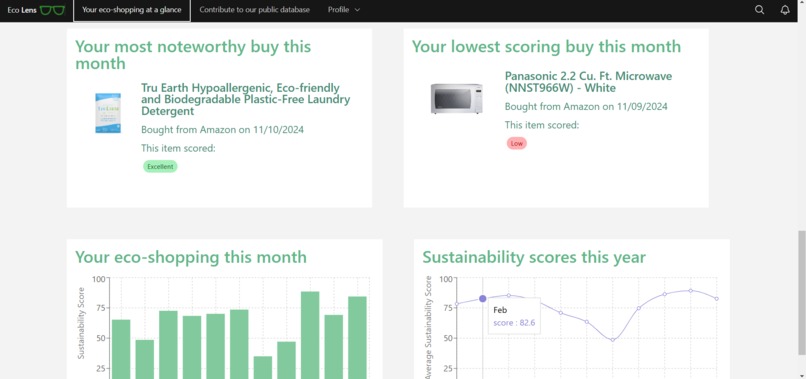
Task: Open the notifications bell icon
Action: tap(785, 10)
